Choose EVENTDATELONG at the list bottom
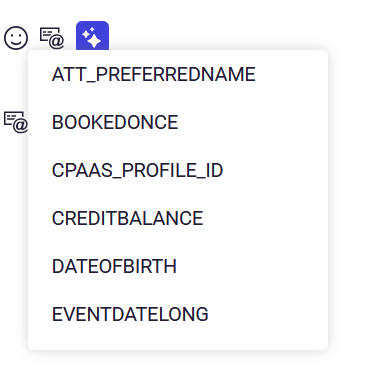This screenshot has width=370, height=376. (178, 314)
